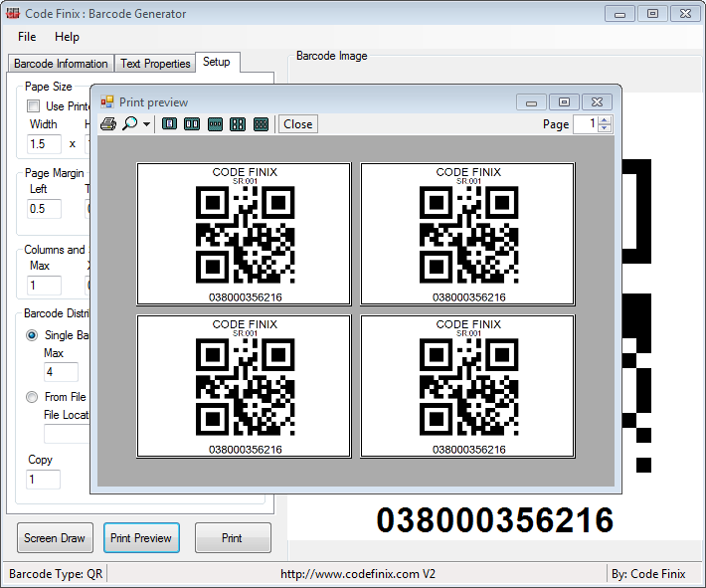The width and height of the screenshot is (706, 588).
Task: Click the Barcode Type: QR status text
Action: tap(56, 574)
